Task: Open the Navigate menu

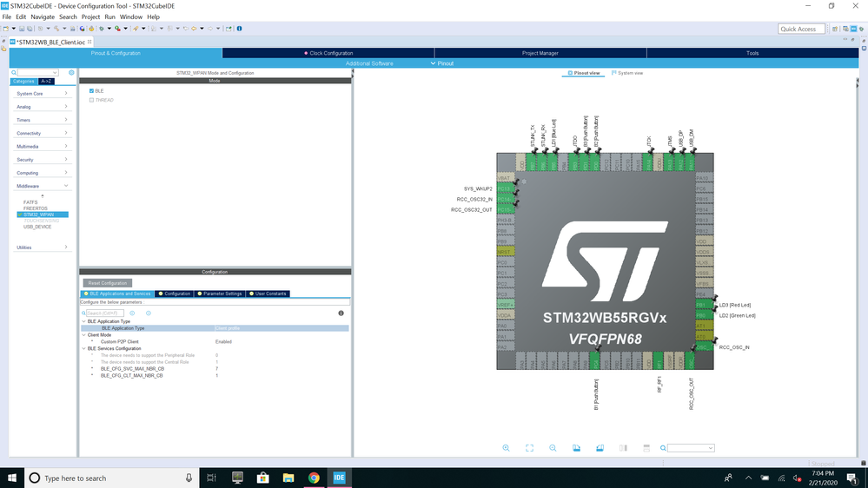Action: (43, 17)
